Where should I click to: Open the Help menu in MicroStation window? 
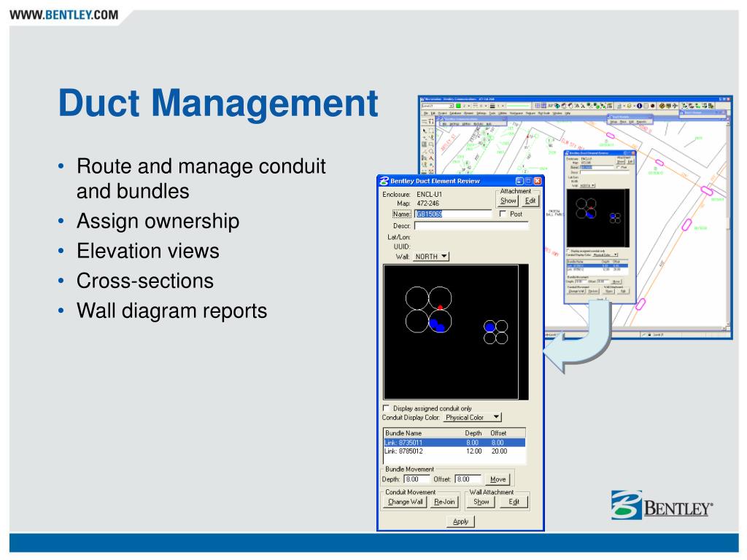pyautogui.click(x=568, y=113)
